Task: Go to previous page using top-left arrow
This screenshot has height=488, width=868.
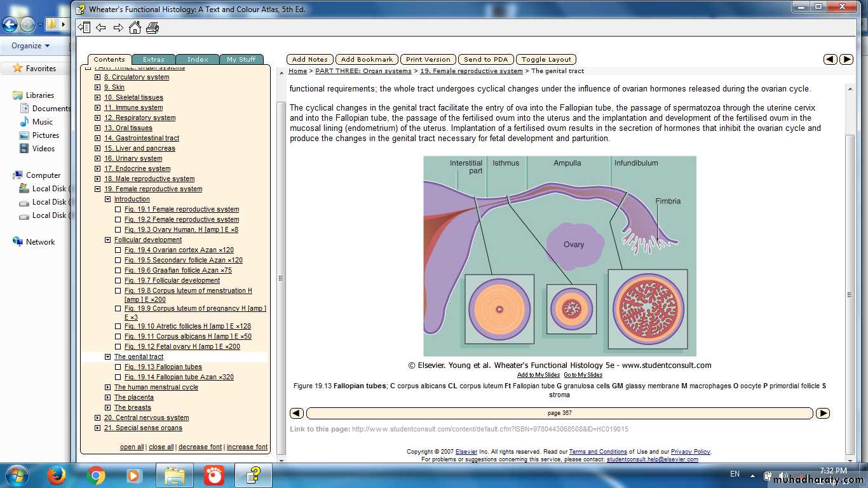Action: coord(830,59)
